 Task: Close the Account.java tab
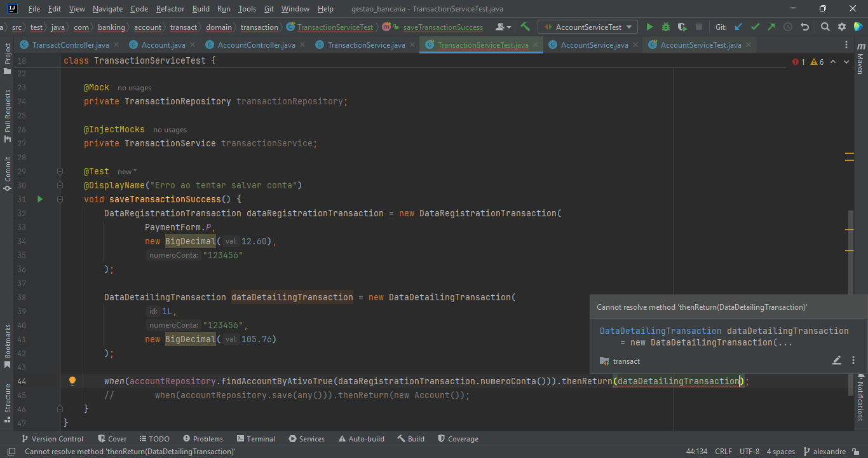[193, 45]
